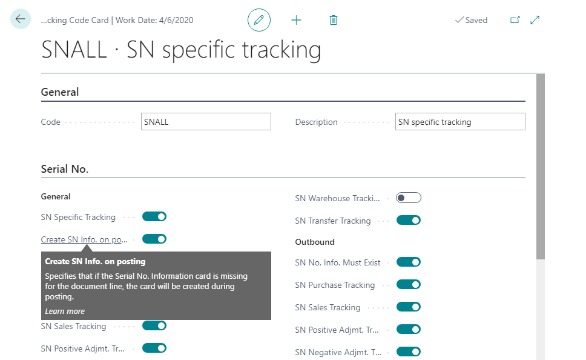Toggle SN Specific Tracking switch
This screenshot has width=586, height=360.
[154, 216]
